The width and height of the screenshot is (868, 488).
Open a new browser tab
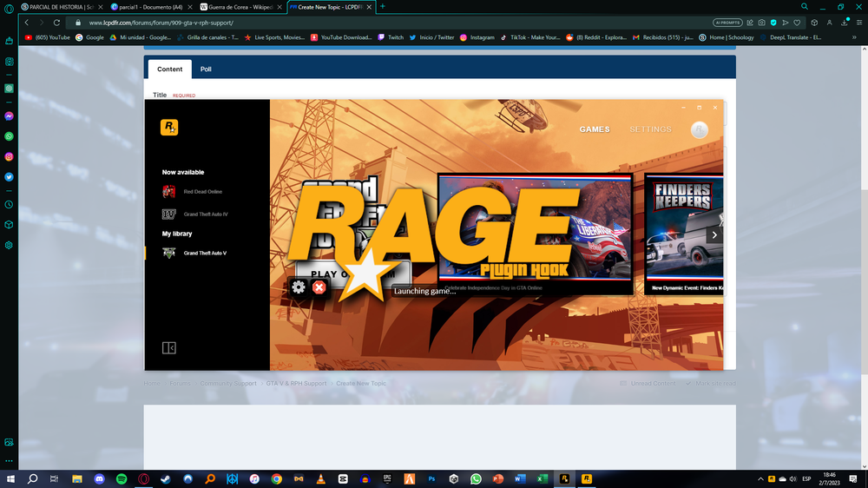[x=383, y=6]
